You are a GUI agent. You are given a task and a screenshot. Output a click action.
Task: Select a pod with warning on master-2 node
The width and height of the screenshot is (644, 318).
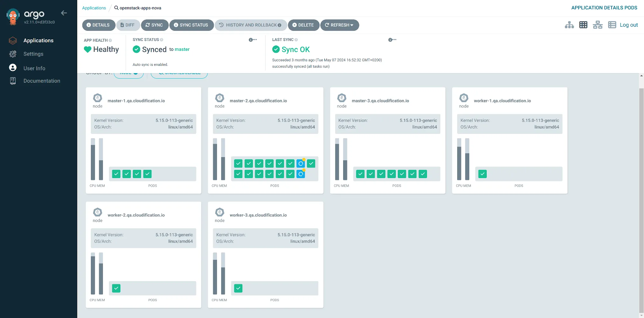(301, 163)
